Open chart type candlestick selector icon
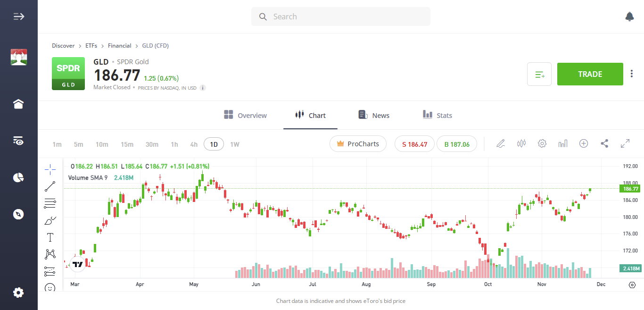 (521, 143)
